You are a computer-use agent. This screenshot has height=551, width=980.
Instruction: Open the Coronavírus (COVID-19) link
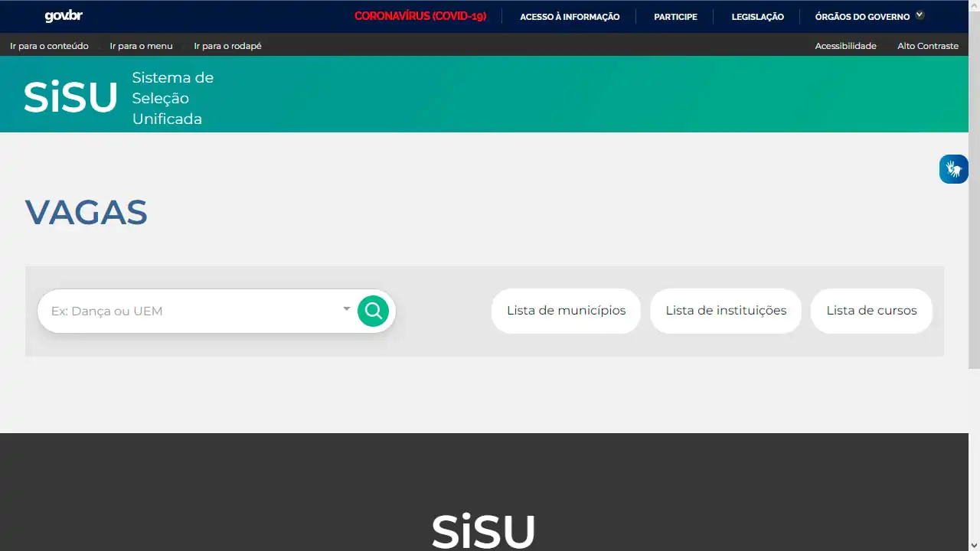point(420,16)
